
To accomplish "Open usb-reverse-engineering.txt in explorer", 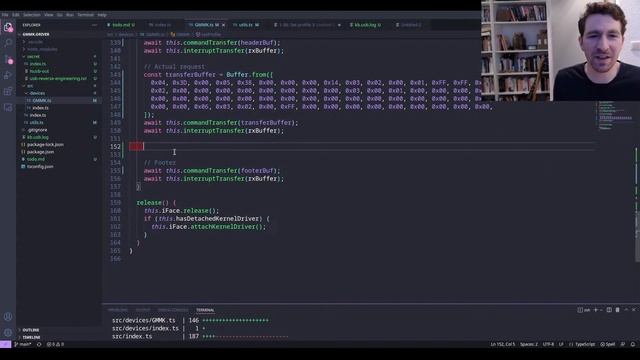I will coord(58,78).
